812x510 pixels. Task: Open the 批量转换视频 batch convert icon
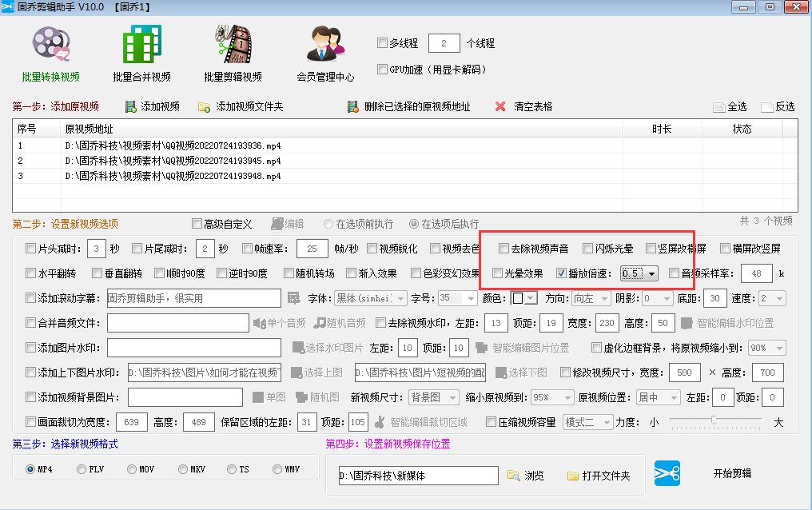pyautogui.click(x=51, y=45)
